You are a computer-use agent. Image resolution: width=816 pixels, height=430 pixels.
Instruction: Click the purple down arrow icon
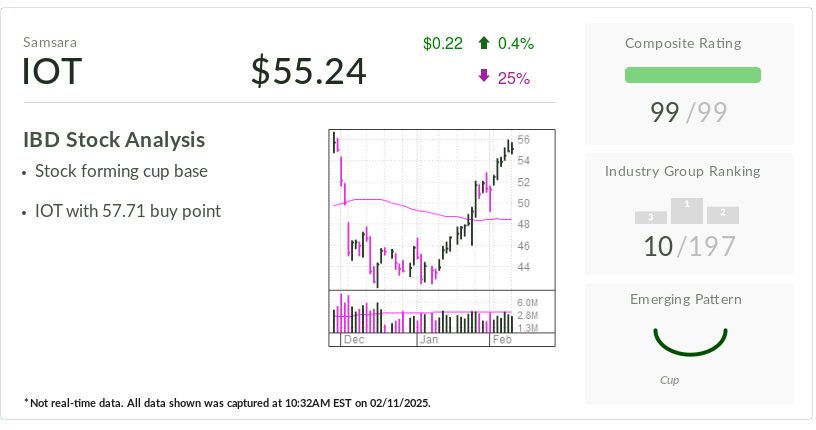484,77
